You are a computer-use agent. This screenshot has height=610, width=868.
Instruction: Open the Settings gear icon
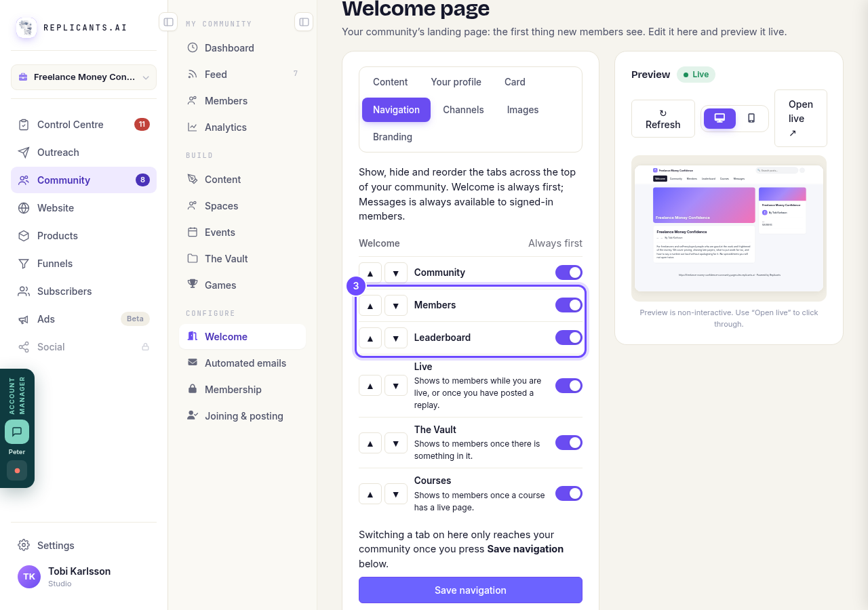[24, 546]
